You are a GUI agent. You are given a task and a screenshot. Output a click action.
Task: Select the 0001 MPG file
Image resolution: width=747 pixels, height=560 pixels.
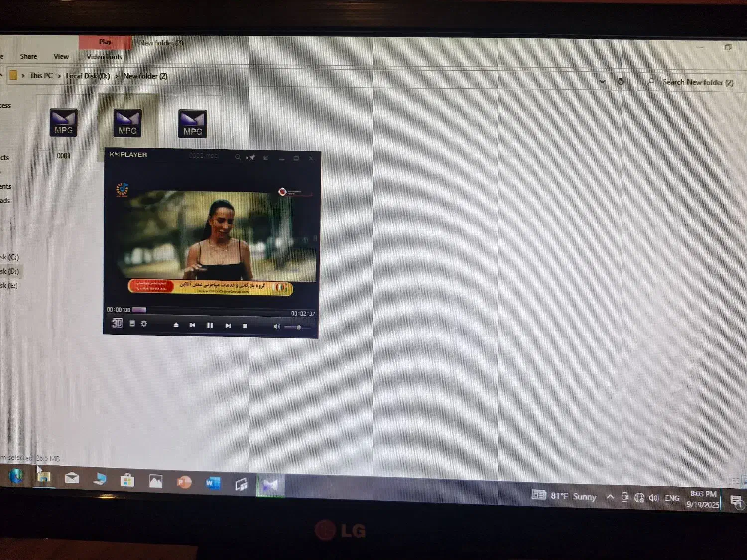tap(63, 124)
